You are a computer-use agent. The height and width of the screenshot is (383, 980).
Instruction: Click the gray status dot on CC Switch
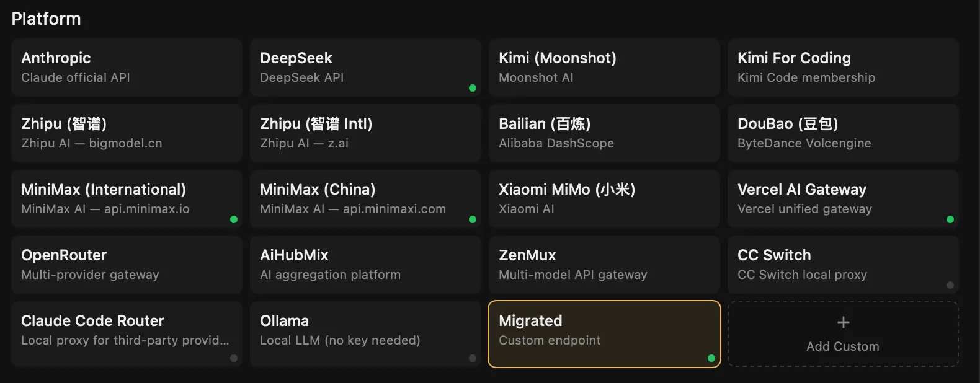tap(950, 285)
